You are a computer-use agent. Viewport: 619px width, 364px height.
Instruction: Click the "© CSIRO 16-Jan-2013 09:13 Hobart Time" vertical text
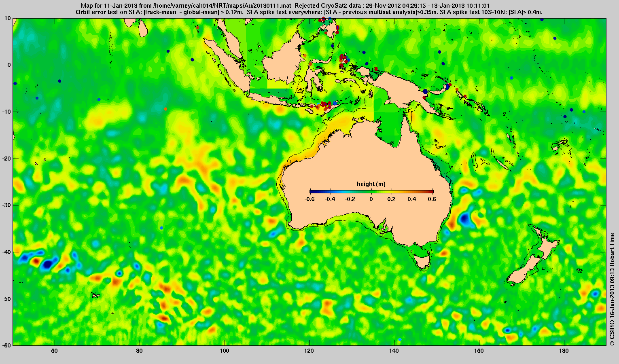(613, 289)
